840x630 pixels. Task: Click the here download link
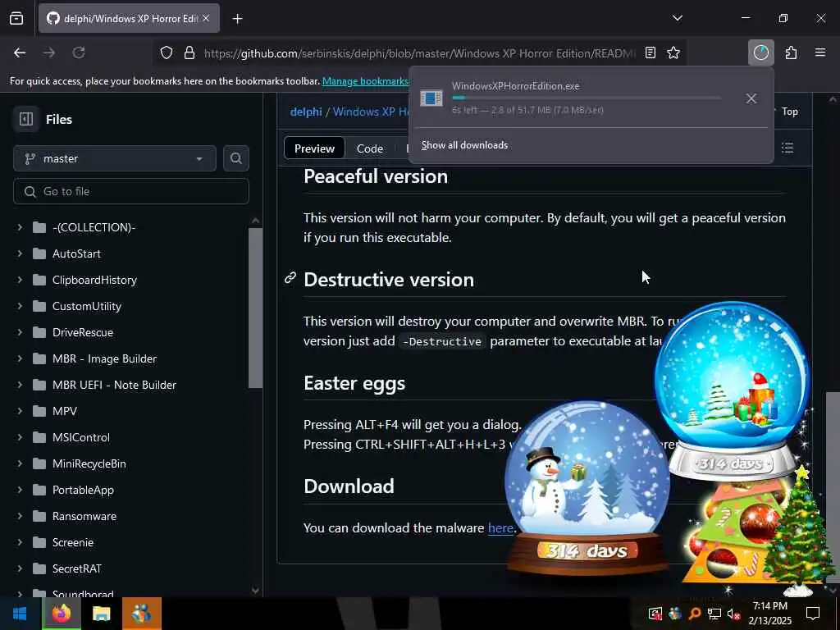500,527
